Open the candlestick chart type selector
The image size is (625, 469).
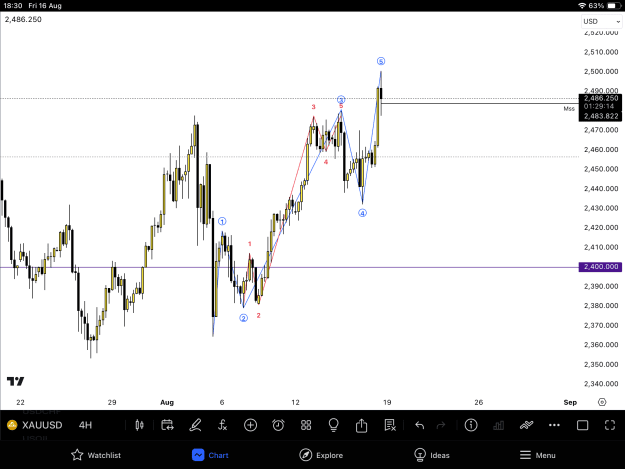coord(139,425)
